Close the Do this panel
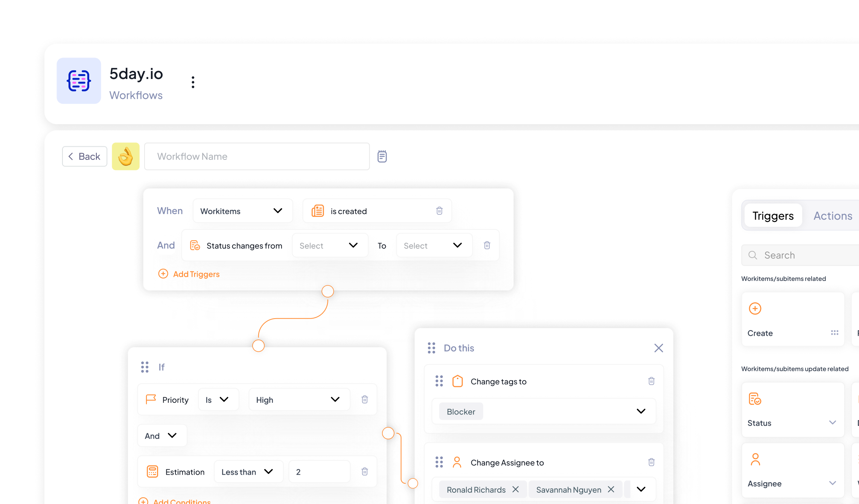This screenshot has width=859, height=504. click(x=659, y=348)
